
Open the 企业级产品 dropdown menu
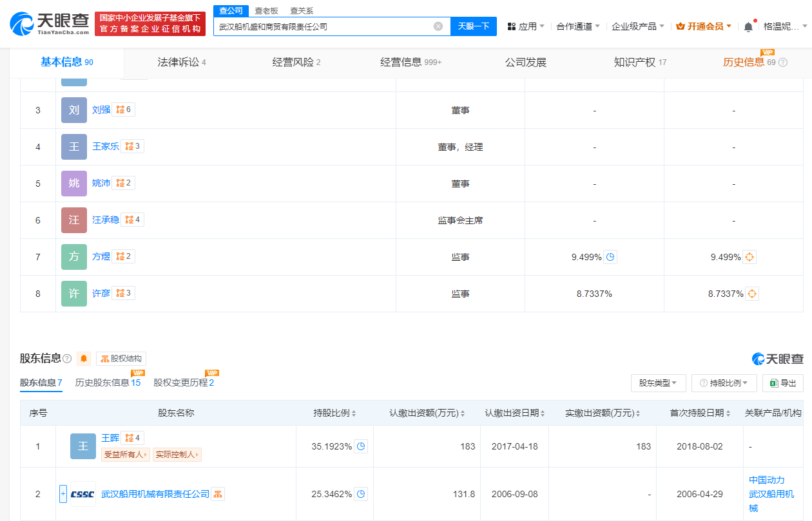[x=638, y=26]
